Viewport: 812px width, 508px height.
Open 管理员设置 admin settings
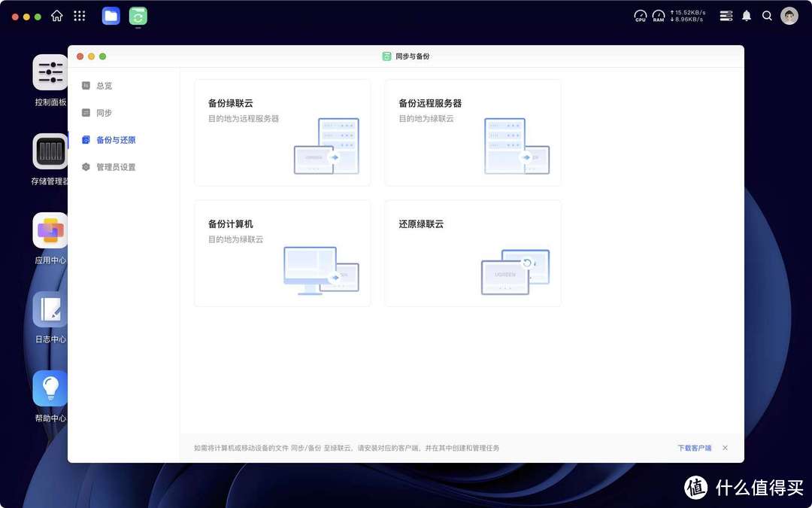115,166
